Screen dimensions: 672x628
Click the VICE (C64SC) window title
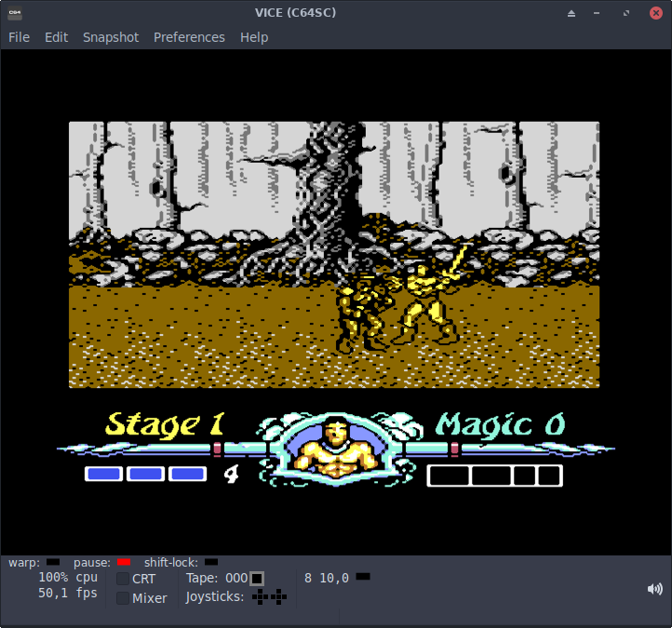point(295,13)
